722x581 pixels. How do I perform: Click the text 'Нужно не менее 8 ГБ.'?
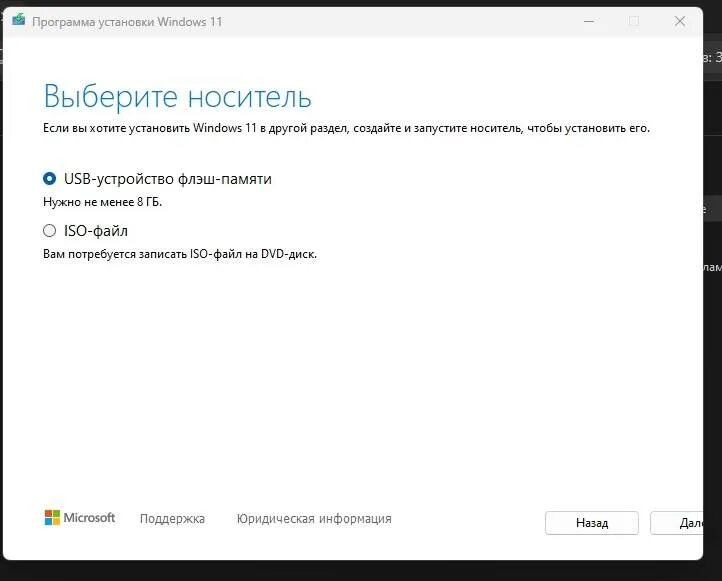(x=103, y=202)
